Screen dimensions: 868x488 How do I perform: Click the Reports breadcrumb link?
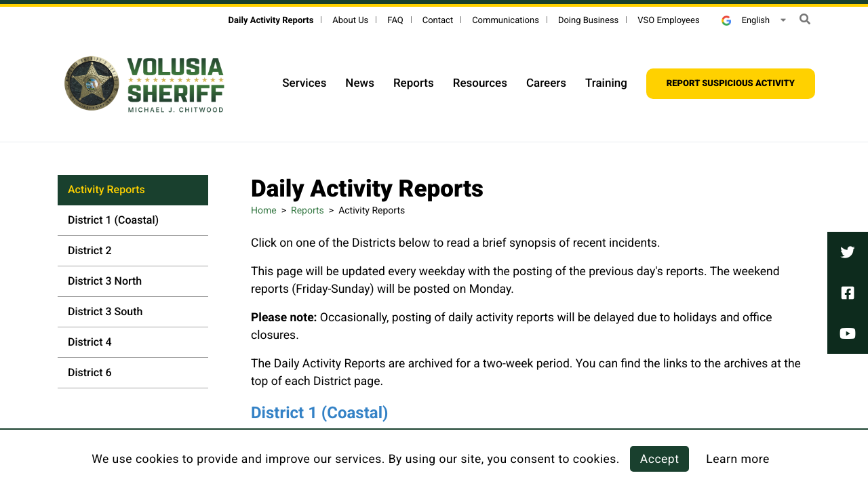point(307,211)
